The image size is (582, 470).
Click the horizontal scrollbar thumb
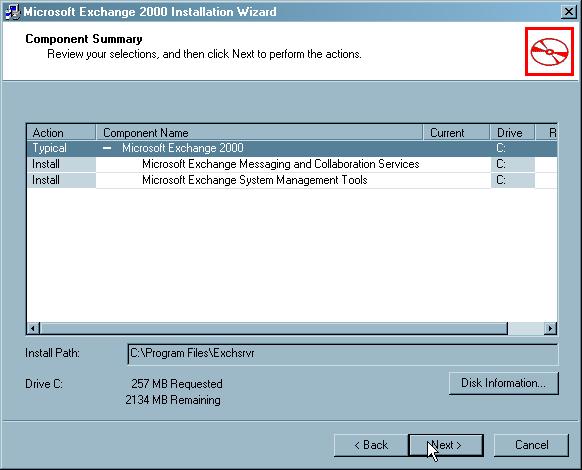point(274,328)
